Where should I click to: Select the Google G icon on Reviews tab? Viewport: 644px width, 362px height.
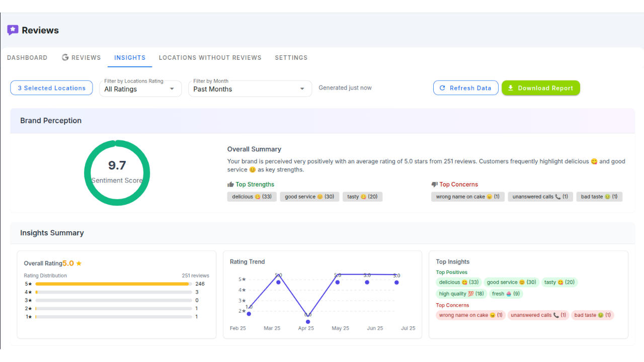(65, 57)
